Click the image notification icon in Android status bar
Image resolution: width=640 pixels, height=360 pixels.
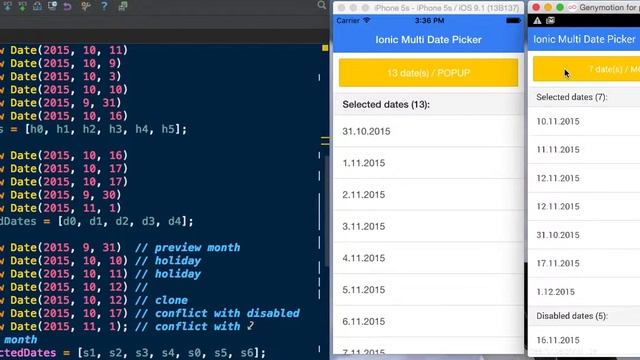[x=550, y=20]
